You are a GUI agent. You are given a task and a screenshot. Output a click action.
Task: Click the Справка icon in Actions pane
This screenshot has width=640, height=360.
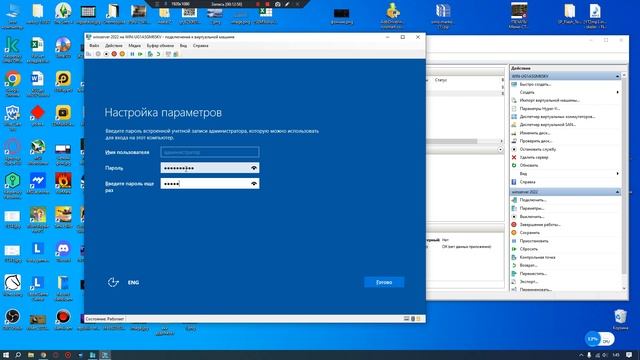[x=514, y=182]
